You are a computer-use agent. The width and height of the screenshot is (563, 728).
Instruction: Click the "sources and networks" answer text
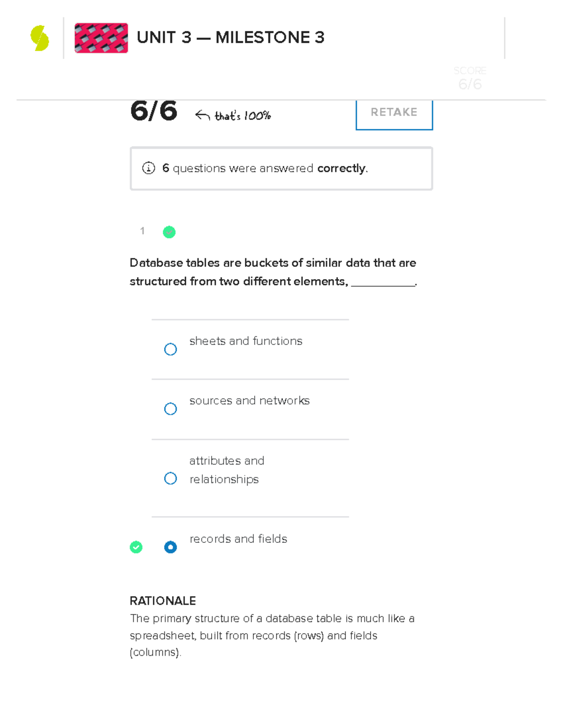tap(250, 401)
